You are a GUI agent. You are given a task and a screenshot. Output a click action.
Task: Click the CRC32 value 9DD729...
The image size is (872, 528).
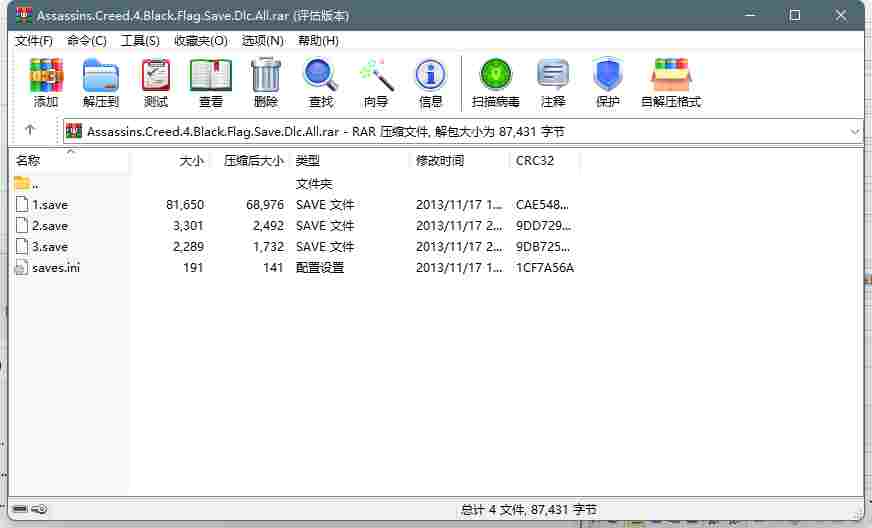click(x=543, y=226)
